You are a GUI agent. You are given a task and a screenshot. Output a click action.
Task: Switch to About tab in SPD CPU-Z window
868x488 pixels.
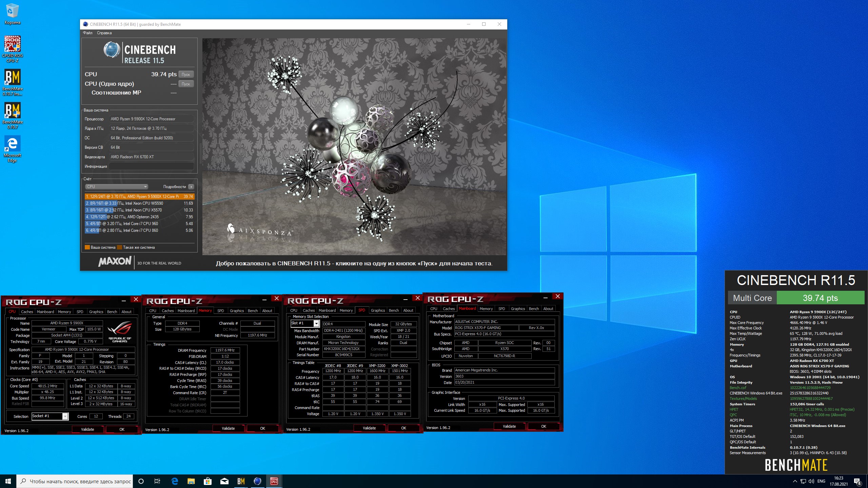(x=408, y=310)
